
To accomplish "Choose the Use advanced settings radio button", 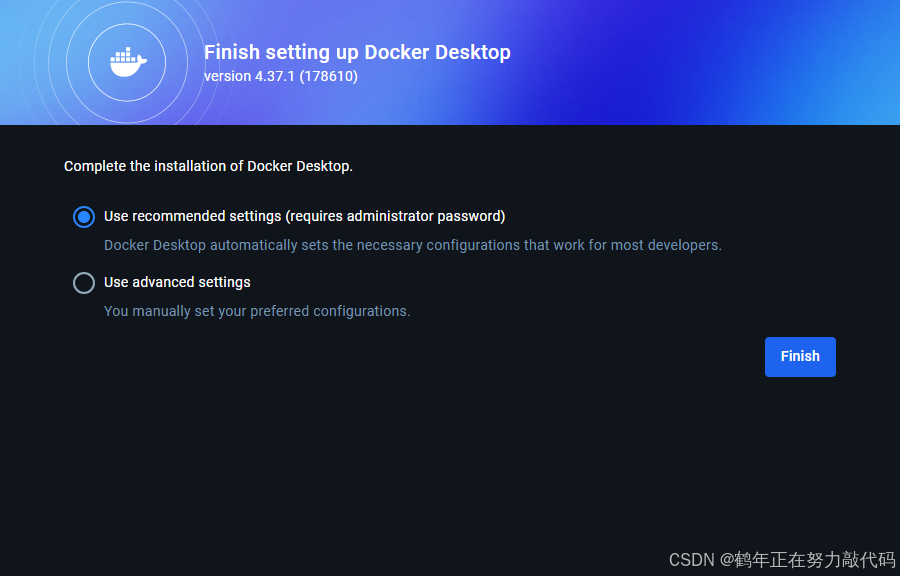I will coord(84,283).
